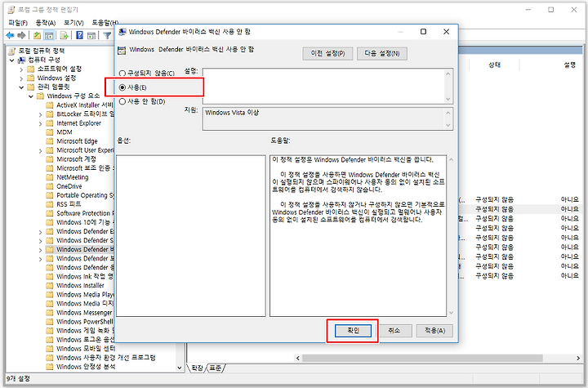
Task: Expand the Internet Explorer tree node
Action: click(40, 123)
